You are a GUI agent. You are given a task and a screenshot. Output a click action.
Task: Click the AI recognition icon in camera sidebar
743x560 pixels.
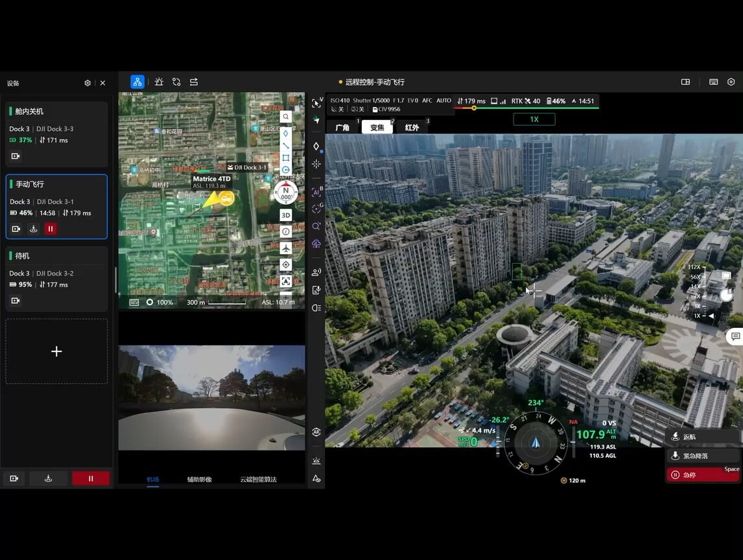click(x=316, y=192)
